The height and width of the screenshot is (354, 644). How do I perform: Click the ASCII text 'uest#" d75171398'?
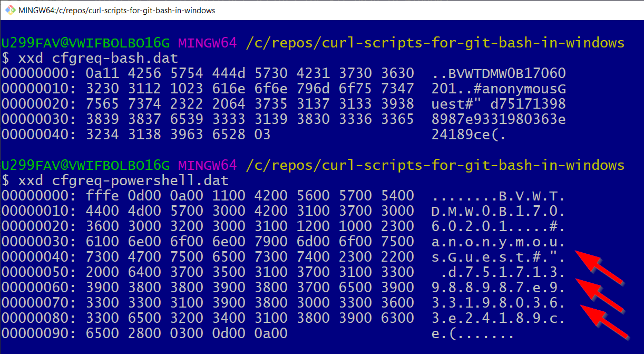click(499, 104)
